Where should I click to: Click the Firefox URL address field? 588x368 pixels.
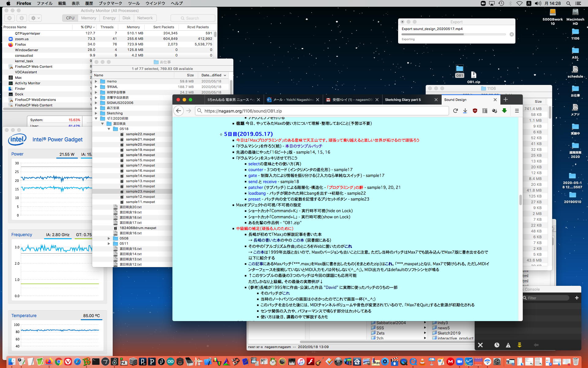click(322, 111)
